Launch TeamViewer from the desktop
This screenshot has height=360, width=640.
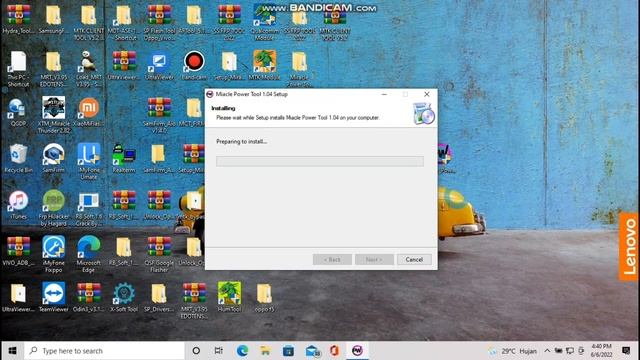click(53, 297)
